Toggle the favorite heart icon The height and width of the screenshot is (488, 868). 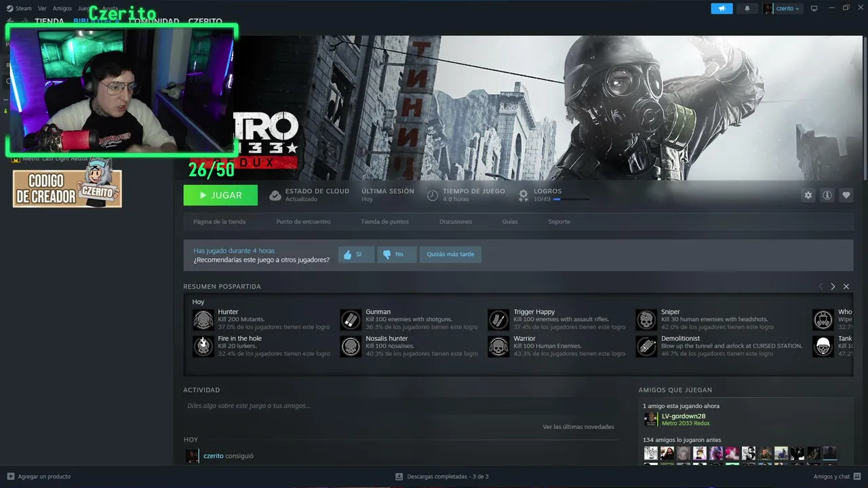click(x=846, y=195)
